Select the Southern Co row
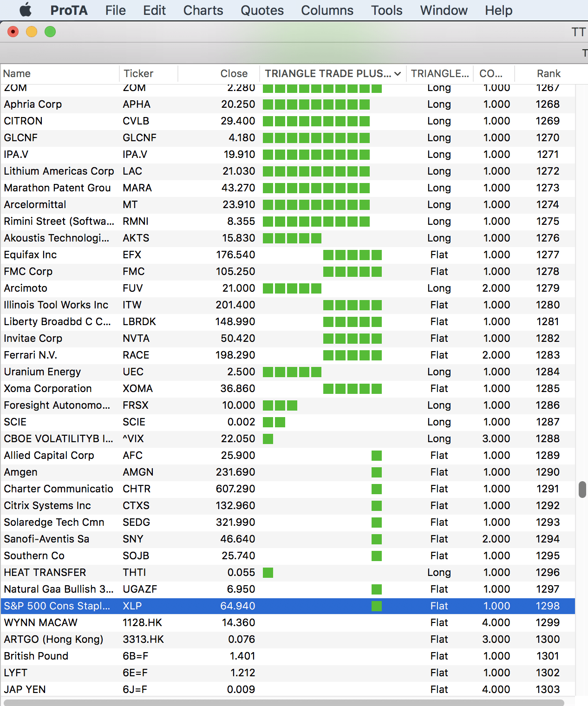Screen dimensions: 588x706 click(287, 556)
